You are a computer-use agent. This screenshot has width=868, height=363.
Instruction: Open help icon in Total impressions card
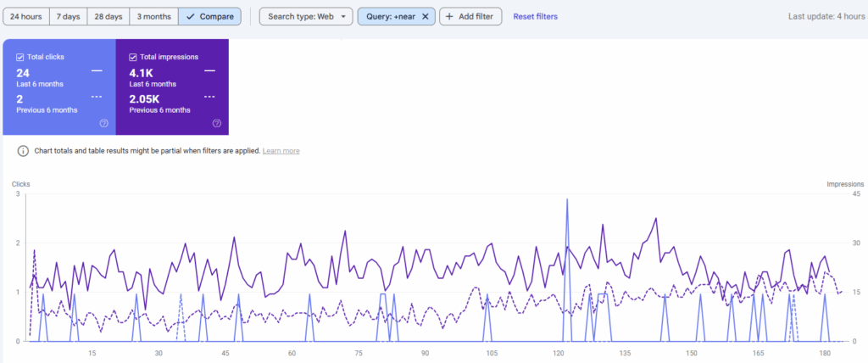(217, 124)
